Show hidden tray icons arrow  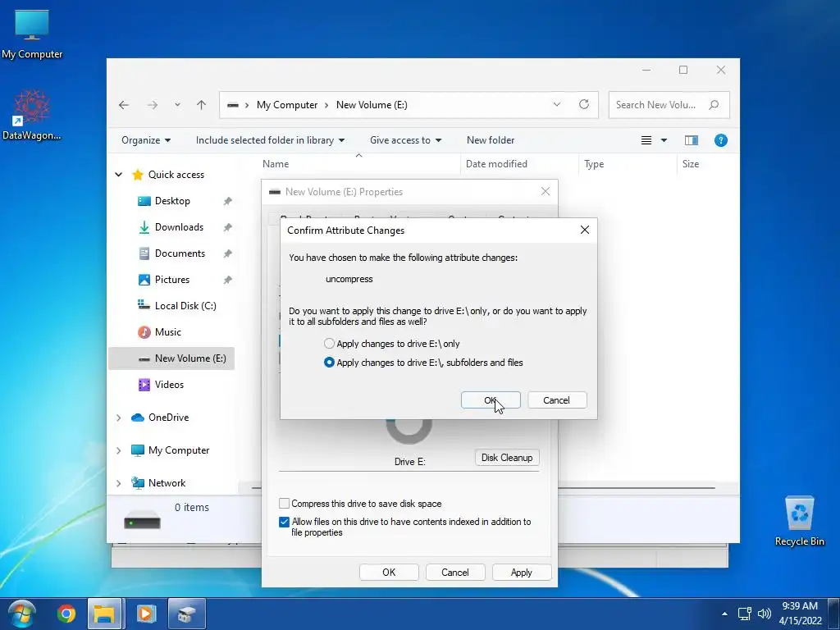[x=724, y=614]
